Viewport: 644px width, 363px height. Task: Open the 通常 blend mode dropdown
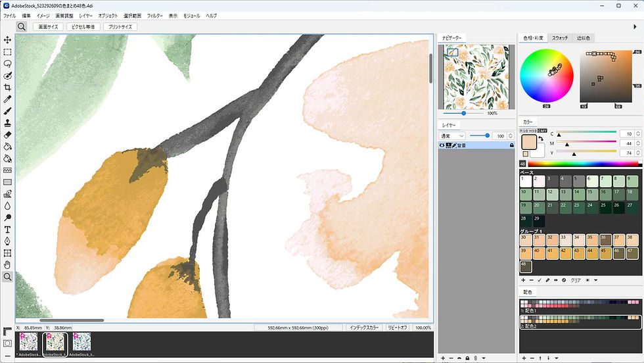tap(452, 135)
